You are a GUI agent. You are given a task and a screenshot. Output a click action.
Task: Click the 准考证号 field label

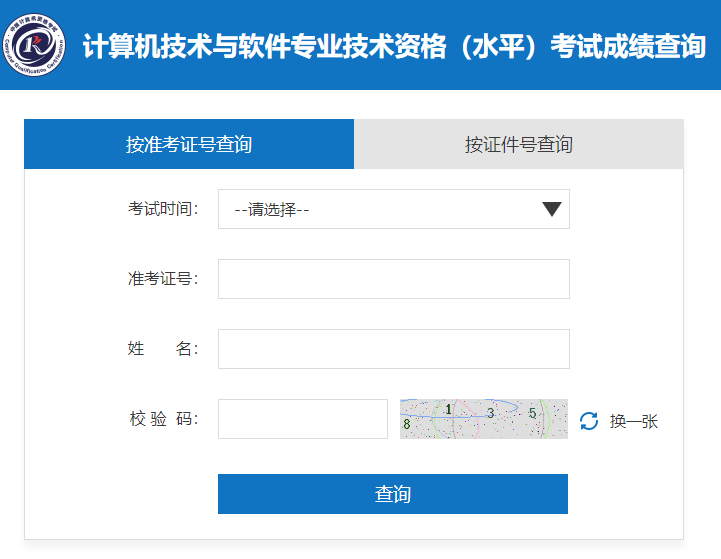pos(163,279)
